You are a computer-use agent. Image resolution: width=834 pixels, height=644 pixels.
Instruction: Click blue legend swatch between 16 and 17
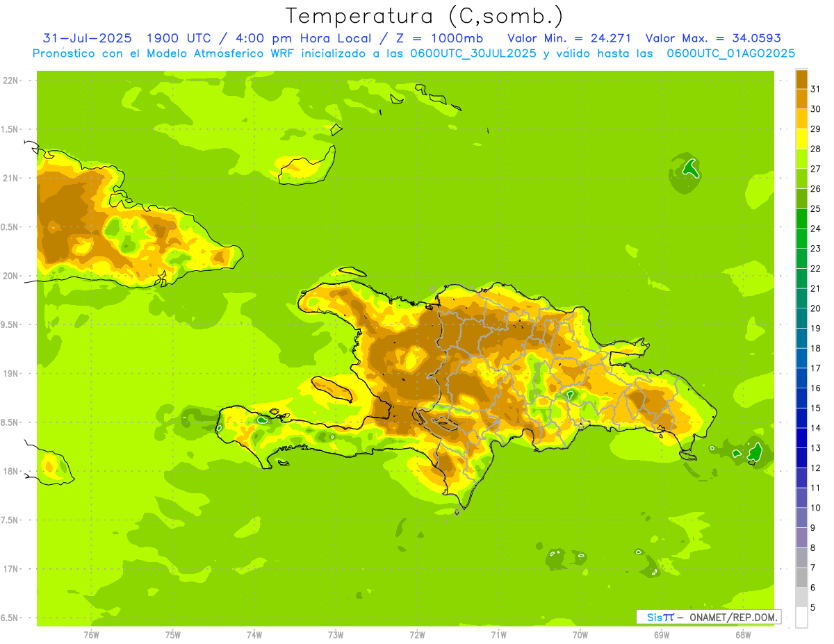801,378
